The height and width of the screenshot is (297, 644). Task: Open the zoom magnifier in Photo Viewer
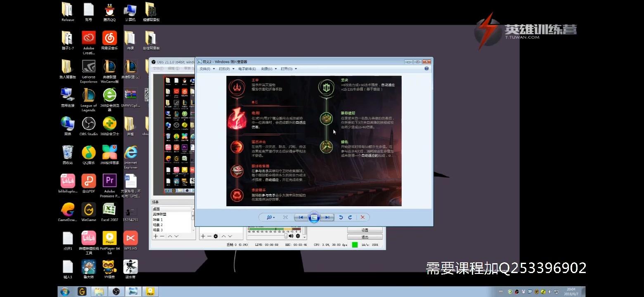[x=270, y=217]
